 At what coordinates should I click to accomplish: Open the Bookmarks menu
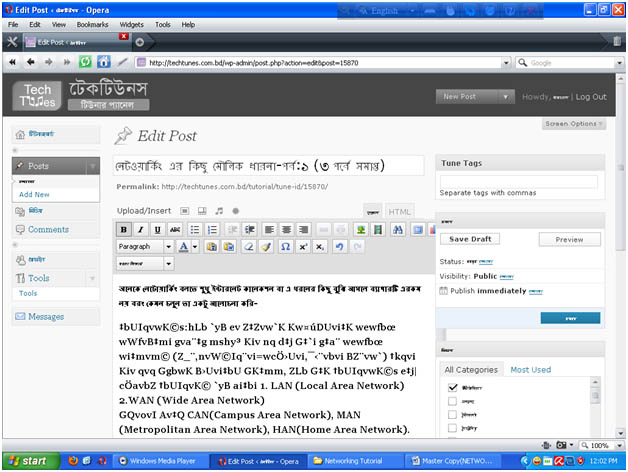[93, 24]
